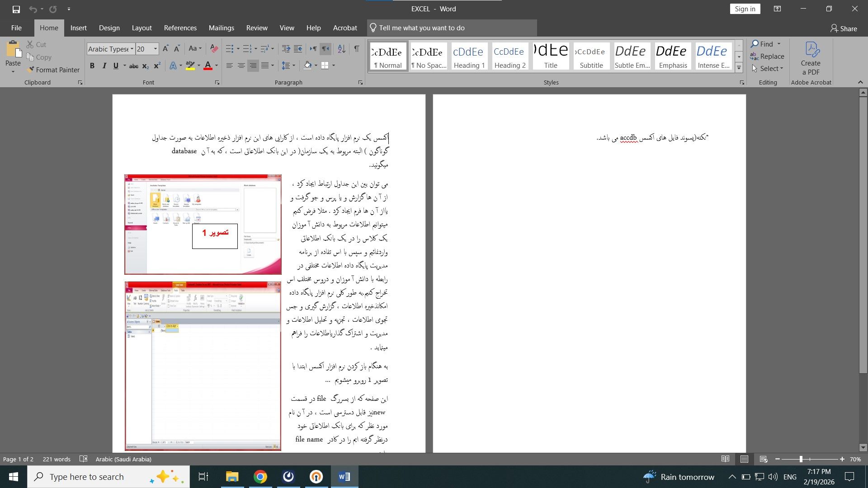Open the References ribbon tab

pos(180,28)
